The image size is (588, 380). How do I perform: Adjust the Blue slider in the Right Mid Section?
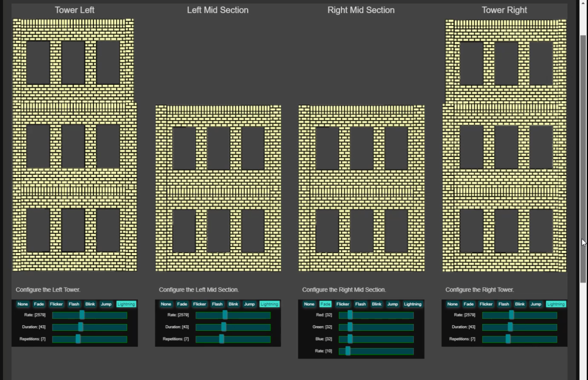coord(376,339)
